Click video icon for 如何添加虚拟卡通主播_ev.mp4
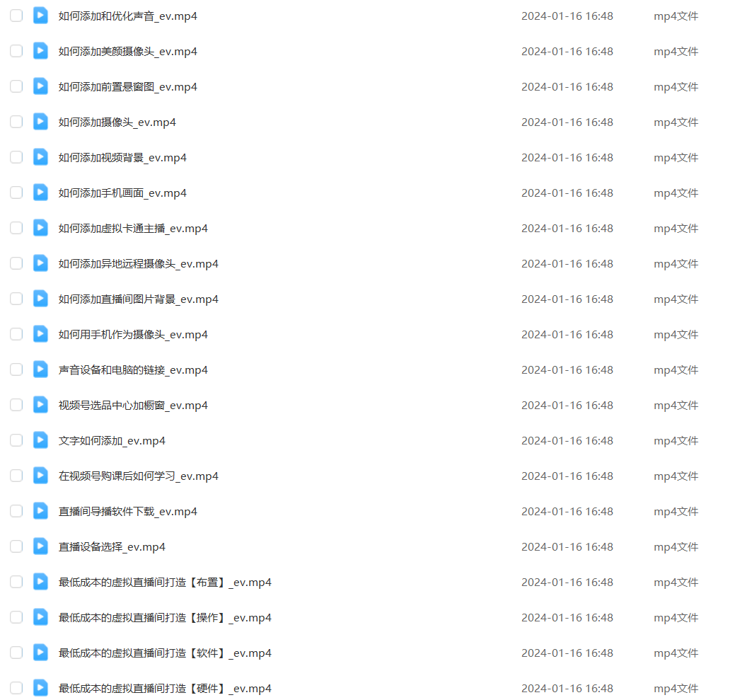This screenshot has height=700, width=740. tap(40, 228)
